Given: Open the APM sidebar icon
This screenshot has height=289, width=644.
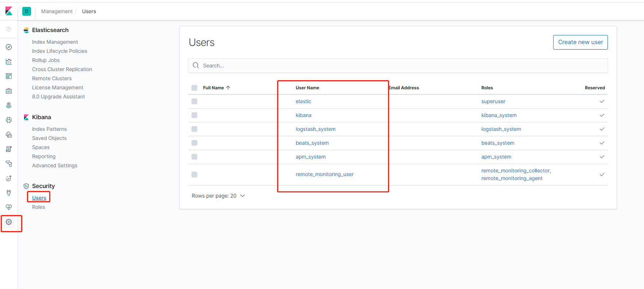Looking at the screenshot, I should (9, 164).
